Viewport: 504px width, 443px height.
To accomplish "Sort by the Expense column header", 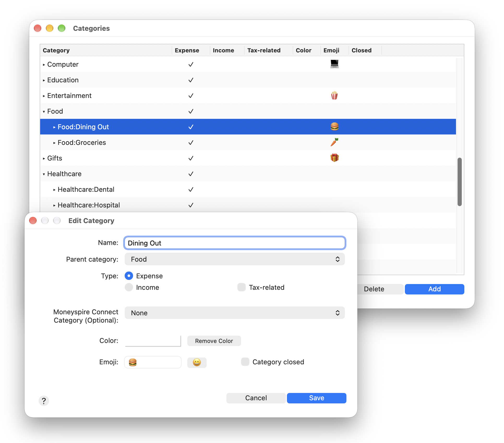I will [x=191, y=50].
